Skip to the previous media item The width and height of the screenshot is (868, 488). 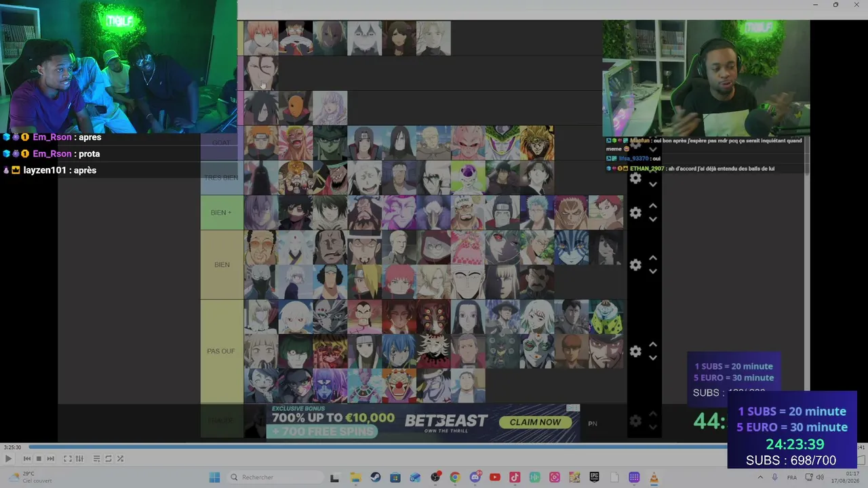tap(27, 459)
